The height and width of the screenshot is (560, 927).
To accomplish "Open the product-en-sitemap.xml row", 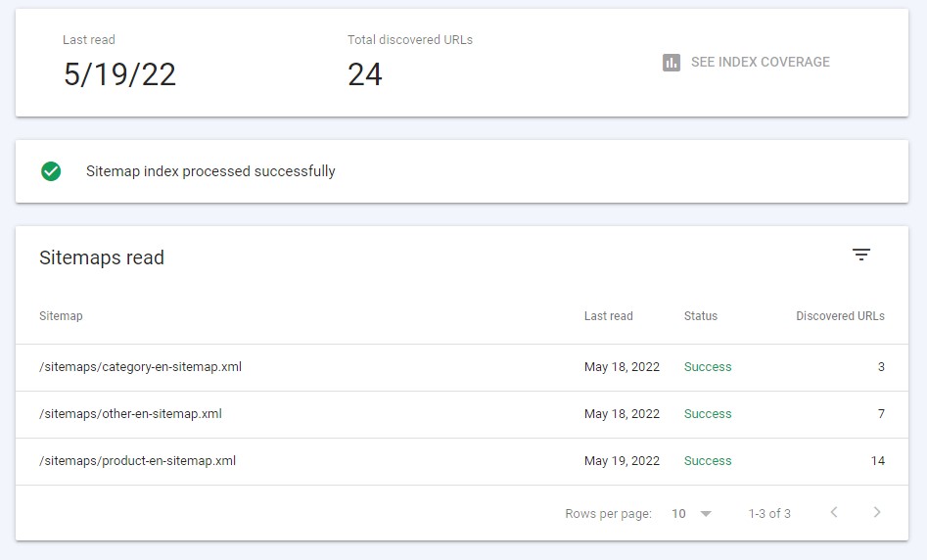I will (137, 461).
